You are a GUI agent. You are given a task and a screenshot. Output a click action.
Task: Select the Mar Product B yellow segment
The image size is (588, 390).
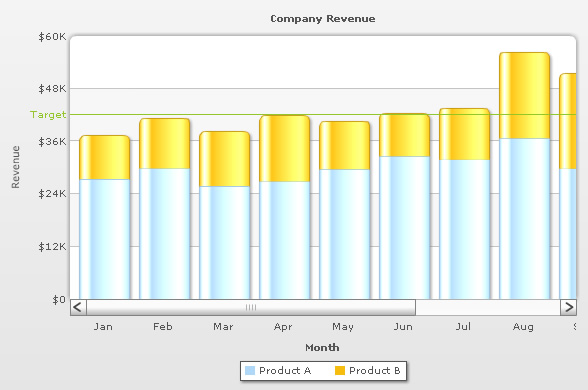click(x=225, y=159)
